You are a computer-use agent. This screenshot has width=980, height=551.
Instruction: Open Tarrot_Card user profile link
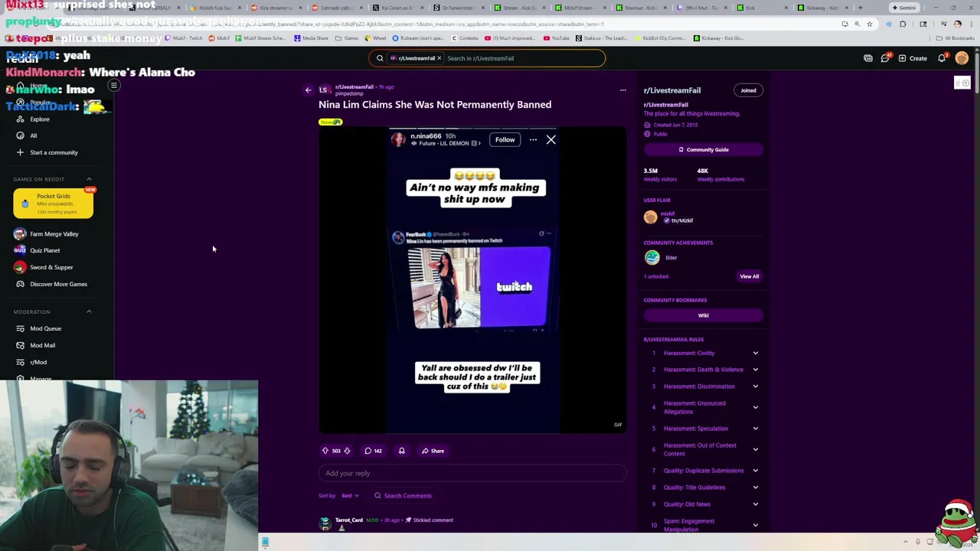point(348,520)
